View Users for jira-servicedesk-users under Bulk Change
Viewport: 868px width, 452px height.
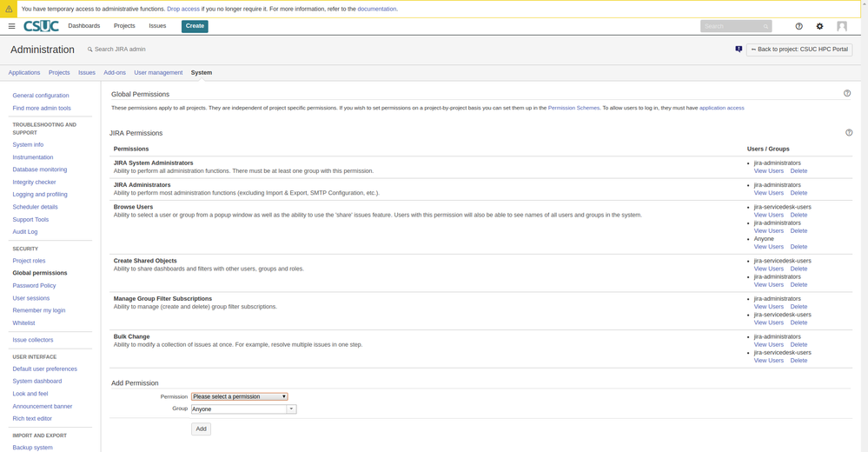(769, 361)
